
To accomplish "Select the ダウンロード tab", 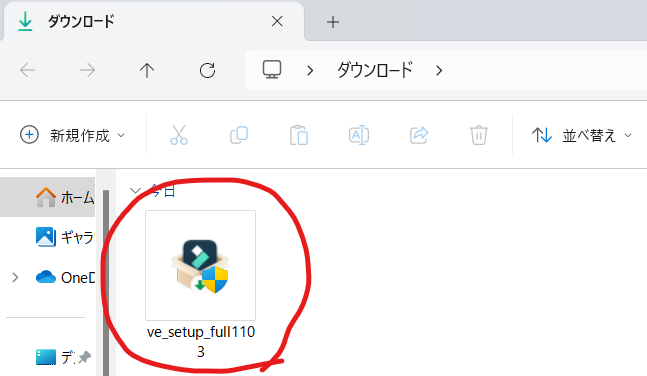I will [x=153, y=21].
